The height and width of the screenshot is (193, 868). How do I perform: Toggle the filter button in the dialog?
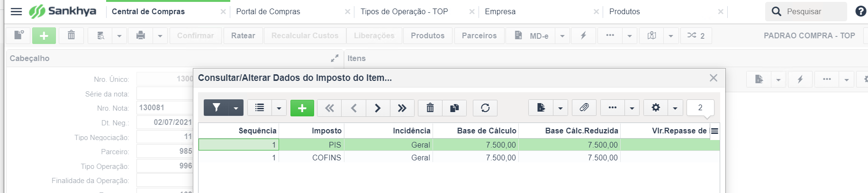pyautogui.click(x=217, y=108)
